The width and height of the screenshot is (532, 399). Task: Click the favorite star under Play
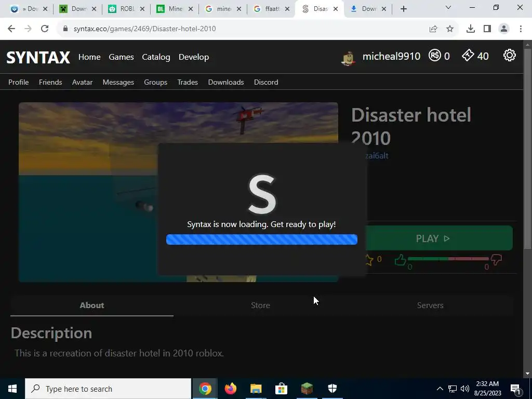(368, 260)
